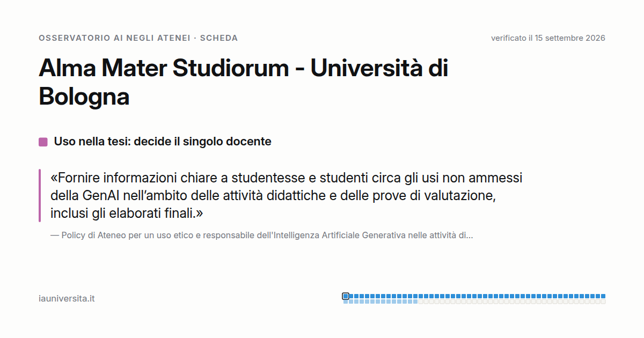Click the Scheda label in header
The width and height of the screenshot is (644, 338).
point(219,38)
